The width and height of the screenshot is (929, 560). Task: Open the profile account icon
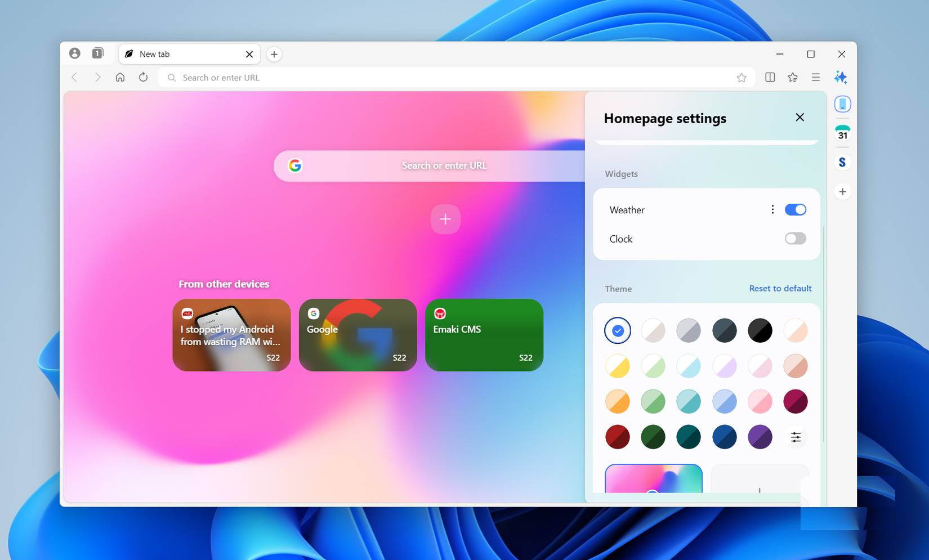coord(74,53)
